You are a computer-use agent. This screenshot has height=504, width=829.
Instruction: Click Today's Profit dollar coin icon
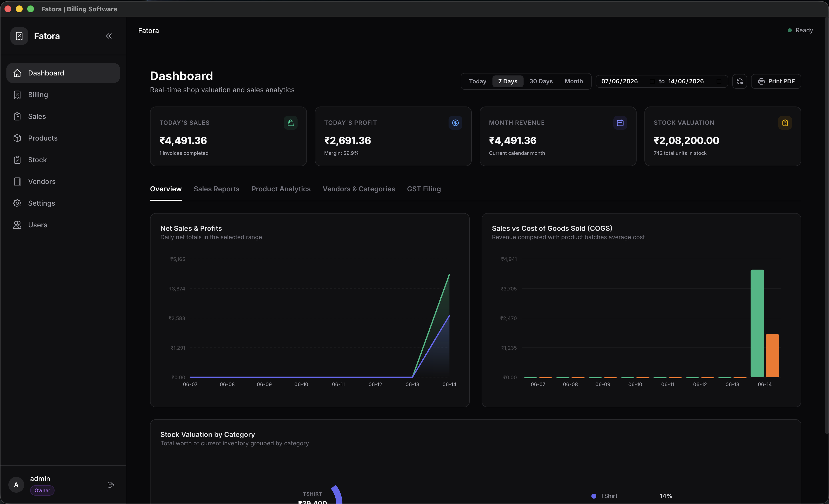(x=455, y=123)
